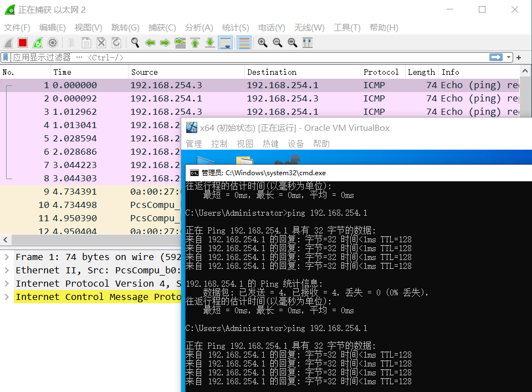
Task: Toggle packet list colorization
Action: click(244, 43)
